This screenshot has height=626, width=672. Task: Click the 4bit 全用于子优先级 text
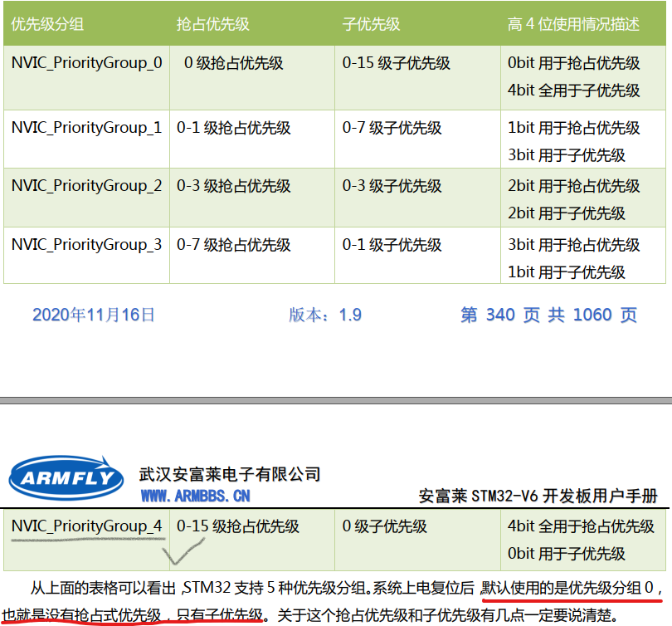click(573, 90)
